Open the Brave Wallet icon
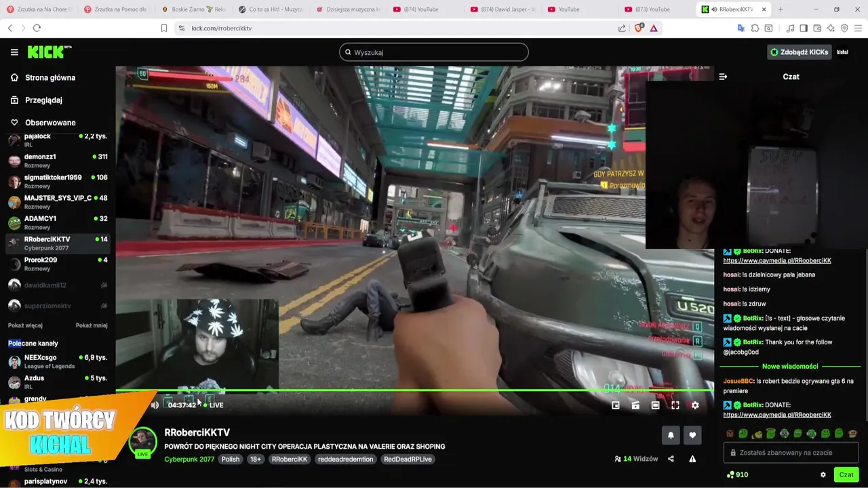This screenshot has height=488, width=868. pos(817,28)
